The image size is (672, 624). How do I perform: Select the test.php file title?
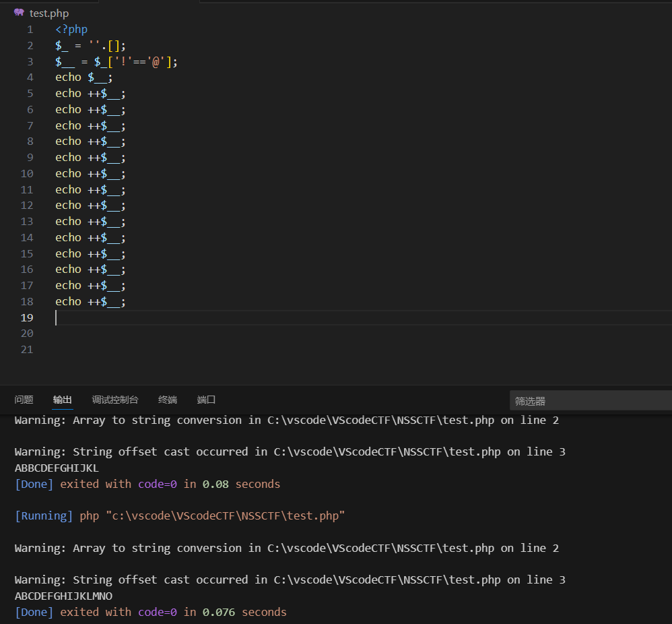tap(49, 13)
